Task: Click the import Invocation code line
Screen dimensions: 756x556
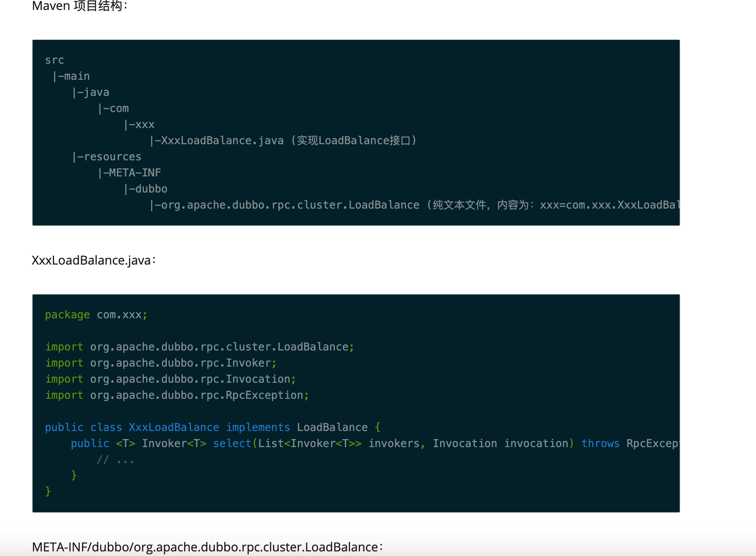Action: coord(171,379)
